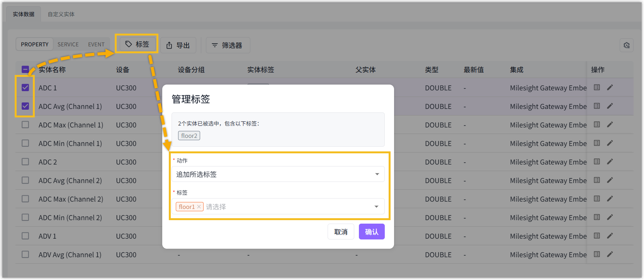Screen dimensions: 644x280
Task: Open detail icon for ADV Avg (Channel 1)
Action: pos(597,254)
